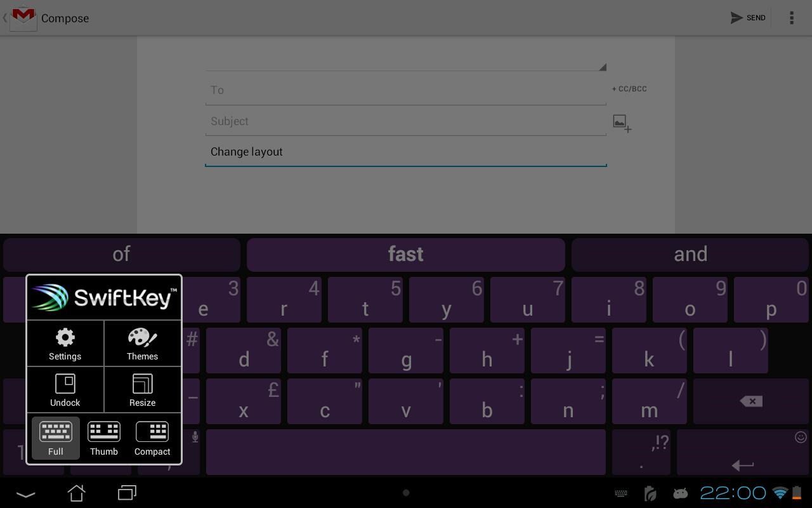Open the Gmail overflow menu

792,18
